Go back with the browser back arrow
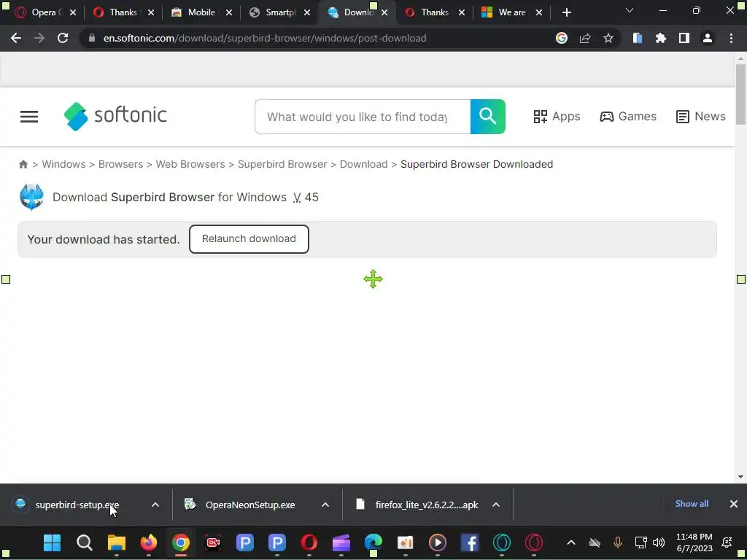 pos(16,38)
